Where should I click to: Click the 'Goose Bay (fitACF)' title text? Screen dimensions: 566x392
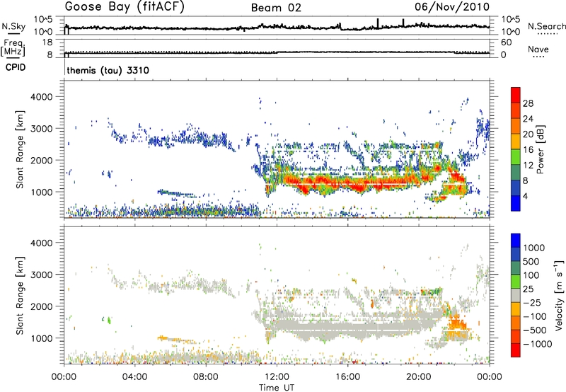(125, 7)
